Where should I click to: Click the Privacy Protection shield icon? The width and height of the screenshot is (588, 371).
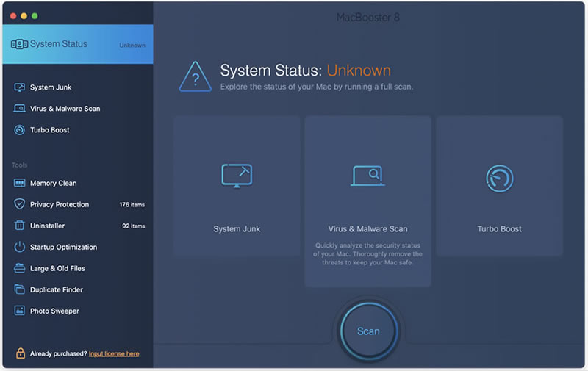coord(20,204)
